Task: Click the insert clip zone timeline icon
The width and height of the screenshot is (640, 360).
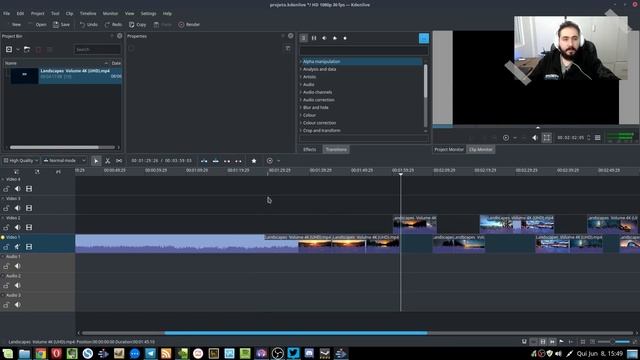Action: 204,161
